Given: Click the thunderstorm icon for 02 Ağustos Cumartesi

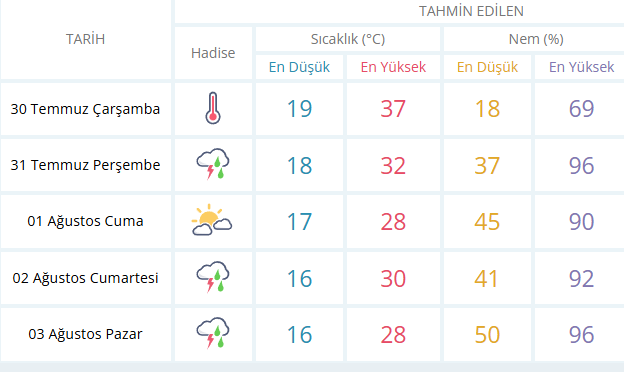Looking at the screenshot, I should pos(213,277).
